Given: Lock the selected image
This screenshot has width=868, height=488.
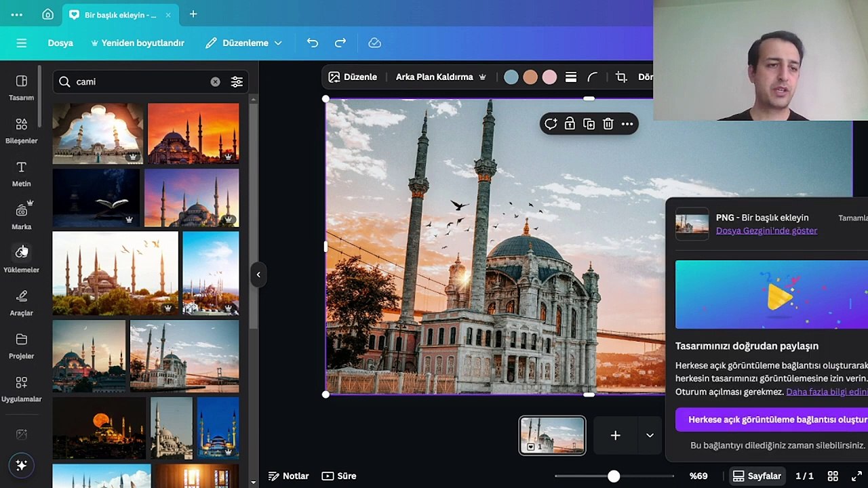Looking at the screenshot, I should click(570, 124).
